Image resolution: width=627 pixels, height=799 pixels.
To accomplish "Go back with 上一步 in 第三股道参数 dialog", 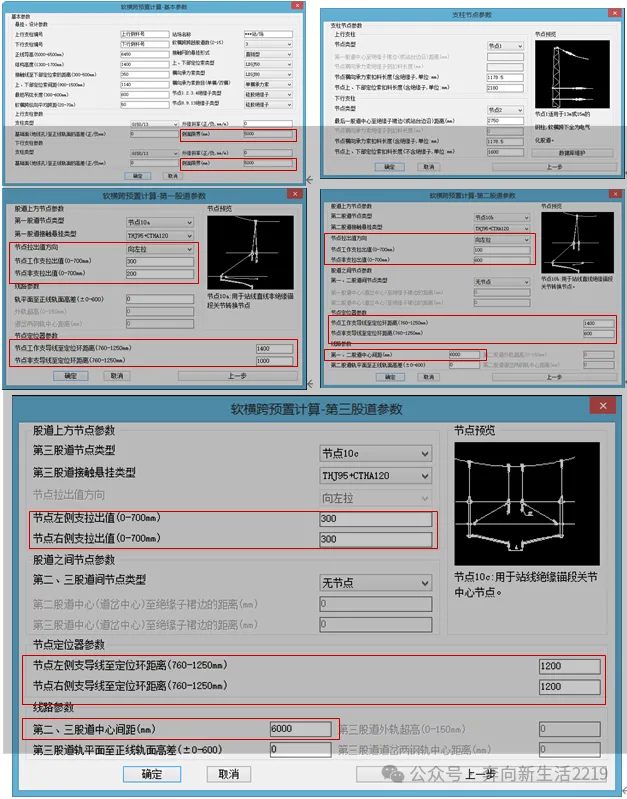I will 481,775.
